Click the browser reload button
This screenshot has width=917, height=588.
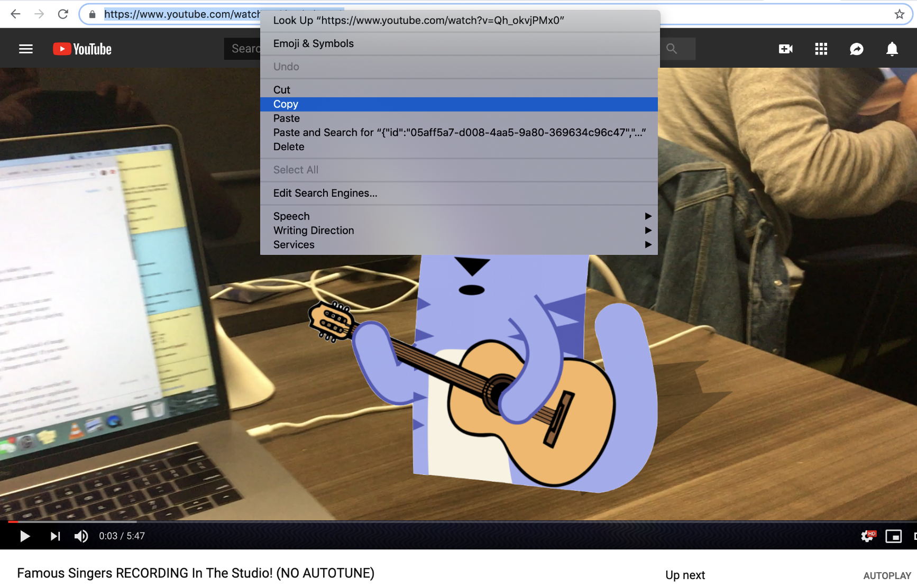63,14
